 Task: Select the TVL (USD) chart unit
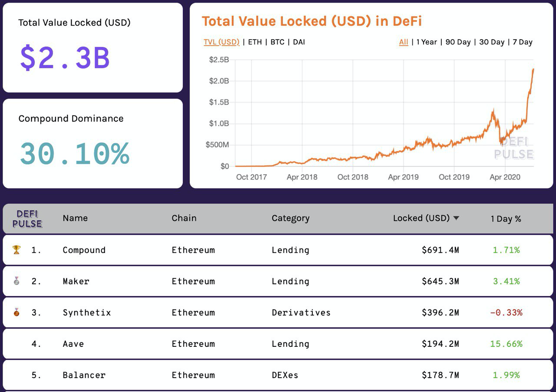point(222,42)
